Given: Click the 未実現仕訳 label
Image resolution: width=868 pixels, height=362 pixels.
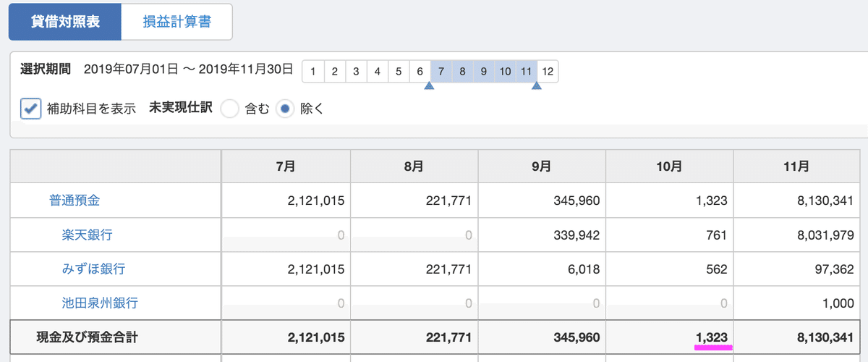Looking at the screenshot, I should (x=180, y=109).
